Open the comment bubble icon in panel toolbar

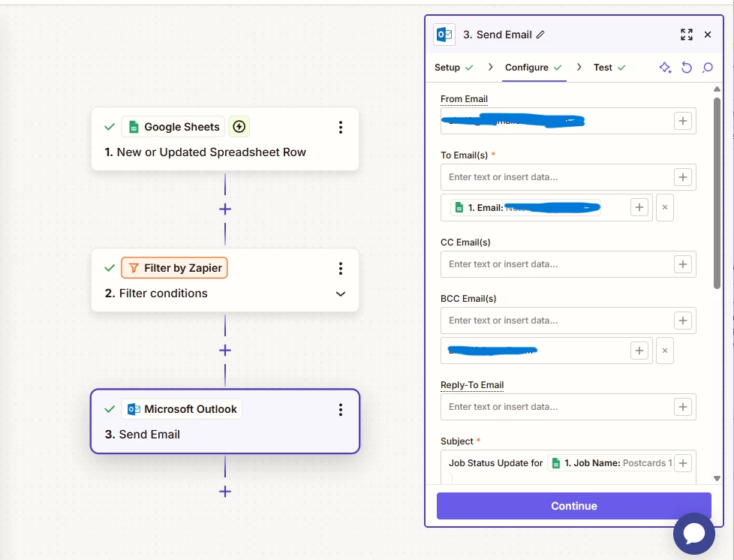point(707,68)
